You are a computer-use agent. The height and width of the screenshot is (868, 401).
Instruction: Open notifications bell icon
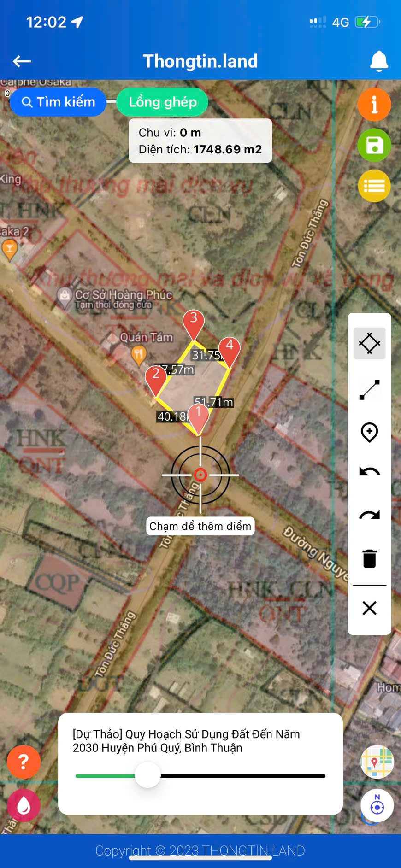point(379,61)
